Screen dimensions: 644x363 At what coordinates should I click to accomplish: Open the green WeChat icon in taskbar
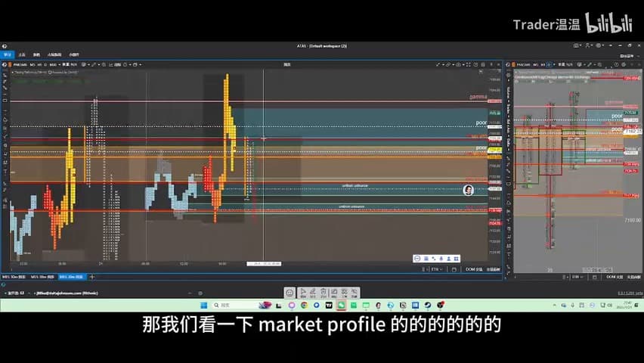coord(342,305)
